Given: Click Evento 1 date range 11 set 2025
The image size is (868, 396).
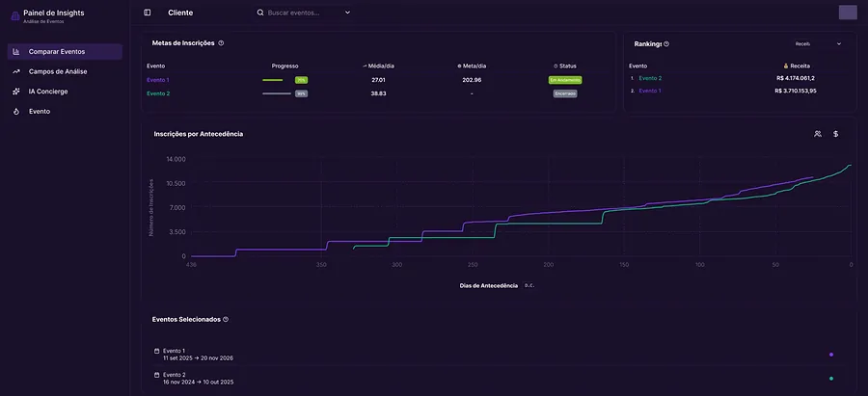Looking at the screenshot, I should pyautogui.click(x=198, y=357).
